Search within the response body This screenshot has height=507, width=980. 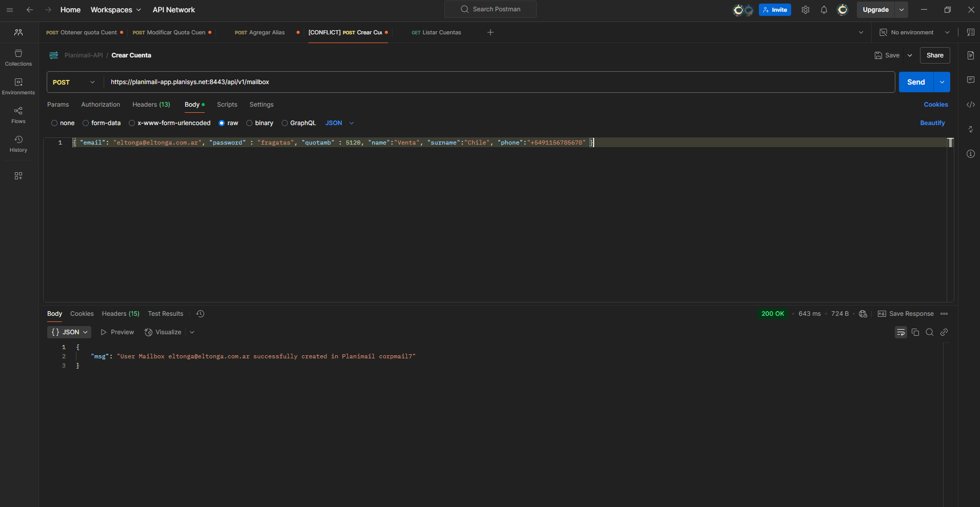tap(930, 332)
